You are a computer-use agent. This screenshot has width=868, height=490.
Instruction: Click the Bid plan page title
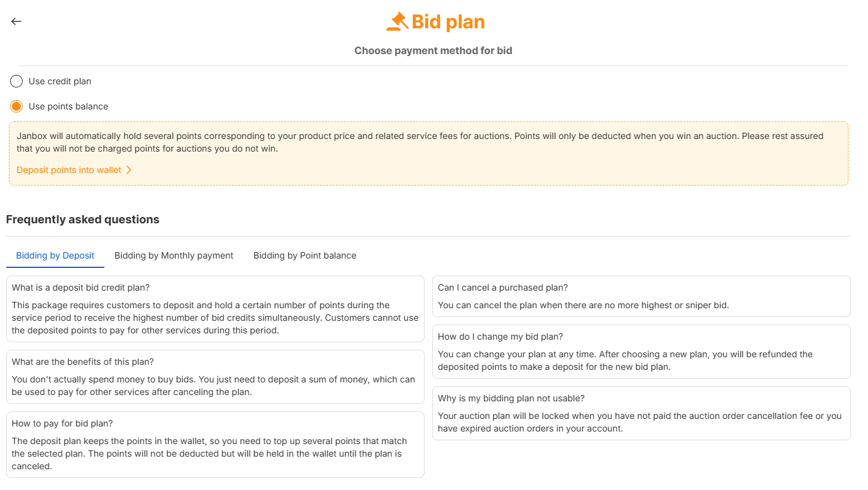click(448, 22)
